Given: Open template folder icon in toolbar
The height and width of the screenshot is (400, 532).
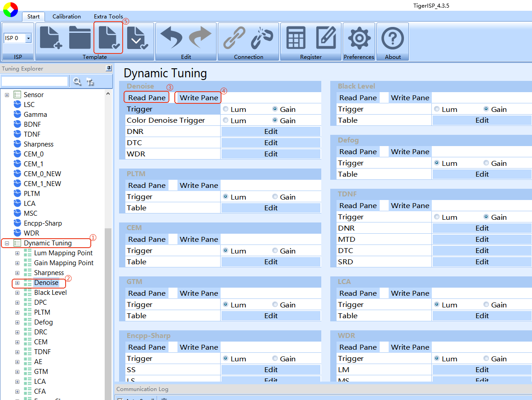Looking at the screenshot, I should 80,38.
